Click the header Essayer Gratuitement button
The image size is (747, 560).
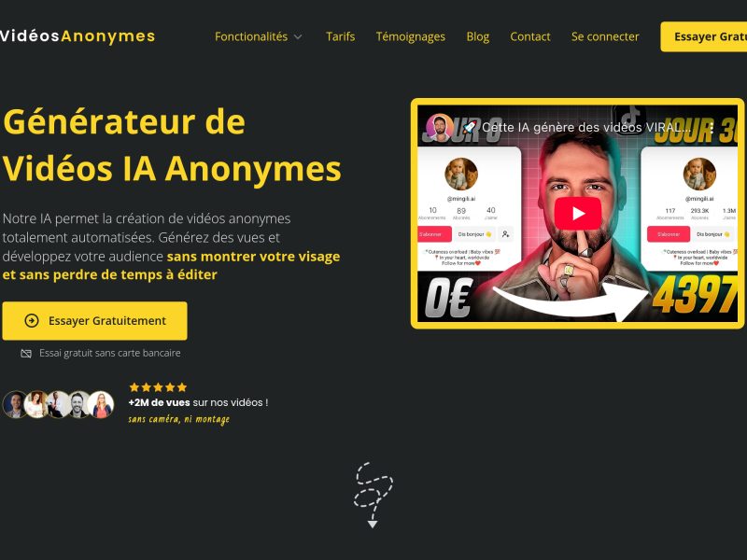click(x=704, y=36)
